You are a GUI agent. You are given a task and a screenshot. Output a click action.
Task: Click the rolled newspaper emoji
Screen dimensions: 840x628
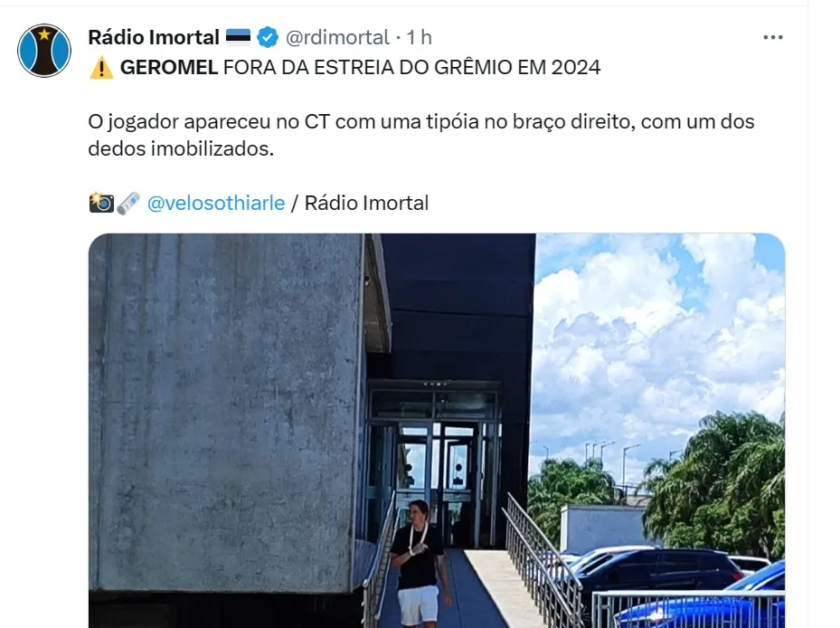pyautogui.click(x=128, y=204)
